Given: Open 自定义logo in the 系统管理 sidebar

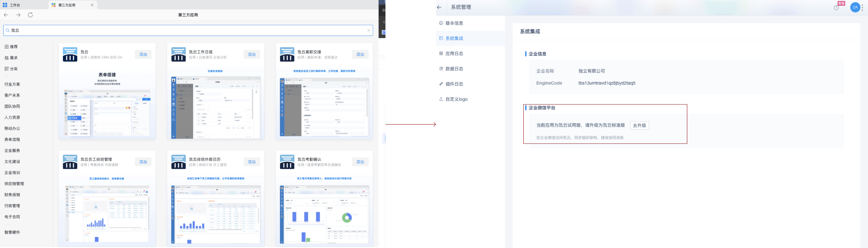Looking at the screenshot, I should [x=470, y=99].
